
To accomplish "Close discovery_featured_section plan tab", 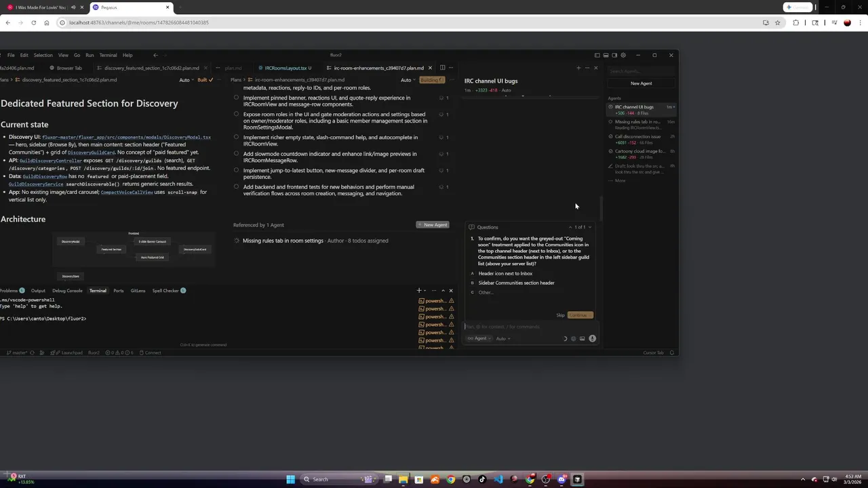I will click(x=205, y=68).
